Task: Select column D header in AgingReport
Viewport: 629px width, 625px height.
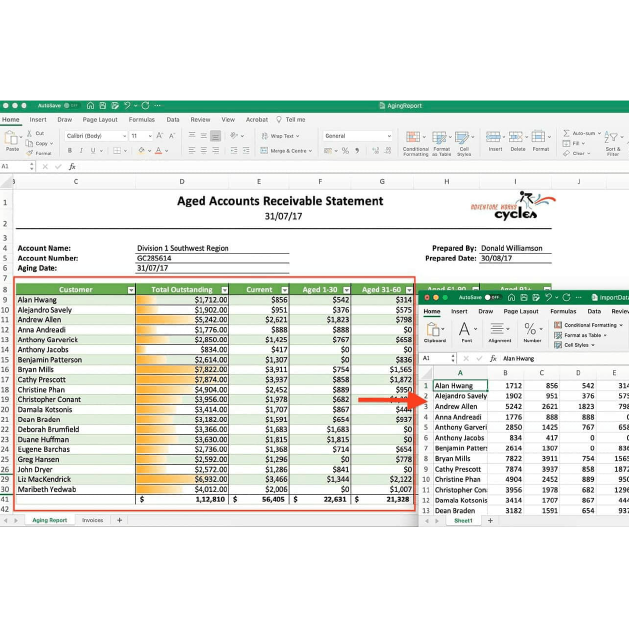Action: click(182, 182)
